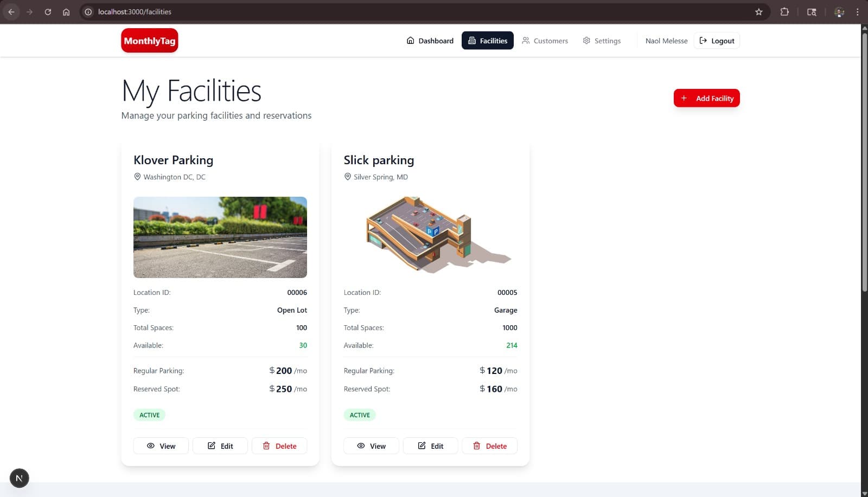
Task: Click the Silver Spring location pin icon
Action: click(x=348, y=177)
